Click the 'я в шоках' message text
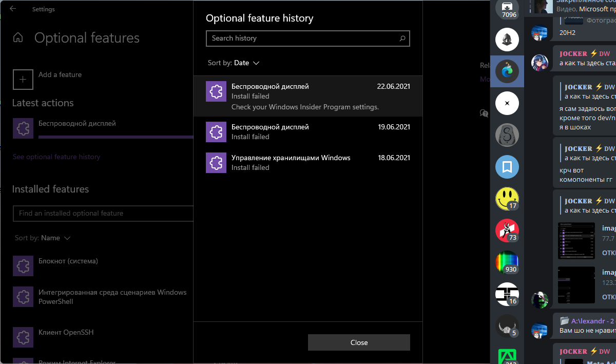616x364 pixels. pos(575,127)
